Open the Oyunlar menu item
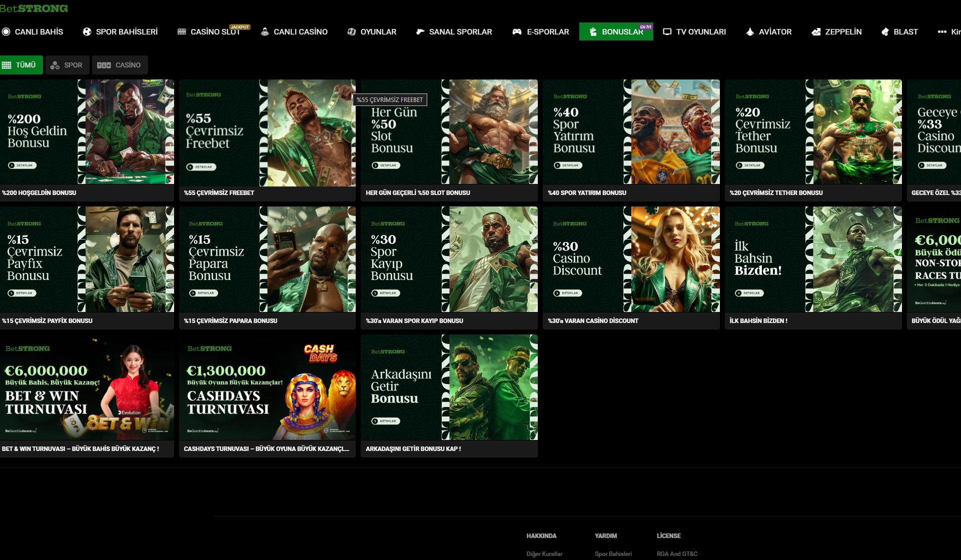 [x=372, y=31]
